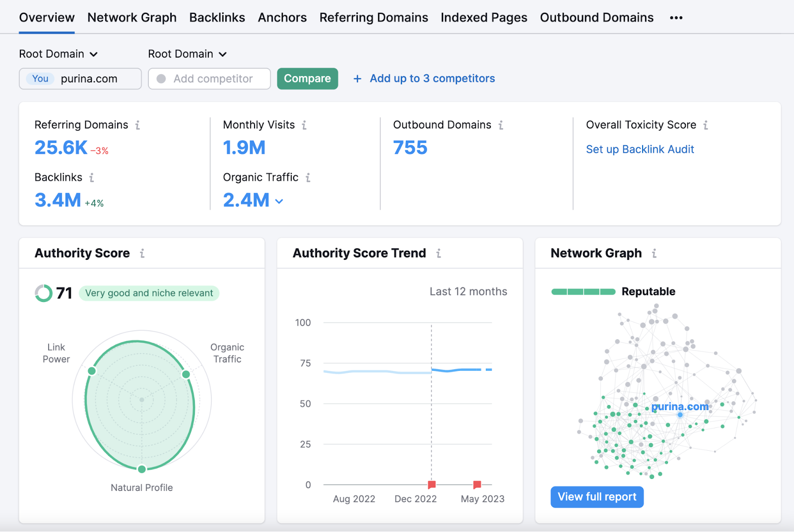Click the Authority Score info icon
Viewport: 794px width, 532px height.
pyautogui.click(x=142, y=253)
